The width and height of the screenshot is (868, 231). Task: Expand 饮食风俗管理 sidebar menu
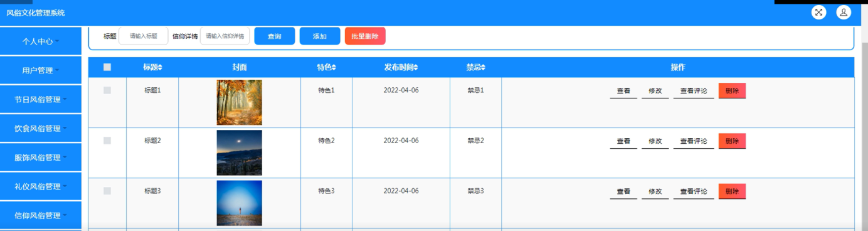pyautogui.click(x=41, y=128)
